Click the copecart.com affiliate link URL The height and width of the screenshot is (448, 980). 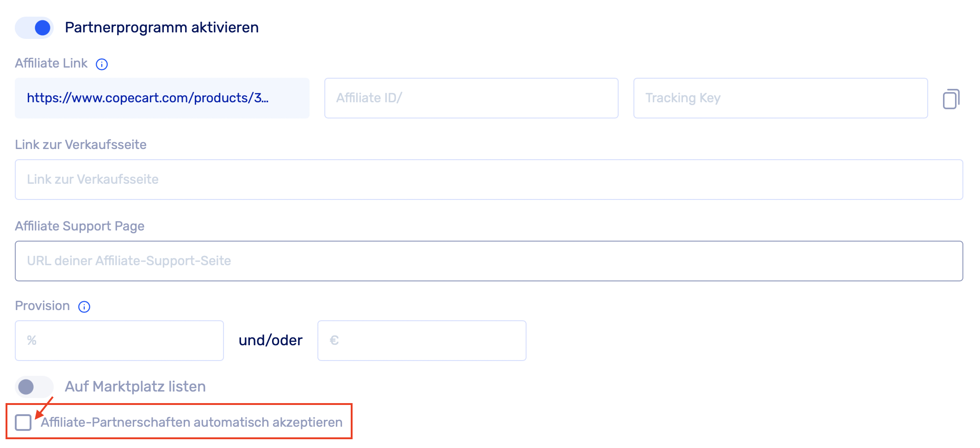148,98
